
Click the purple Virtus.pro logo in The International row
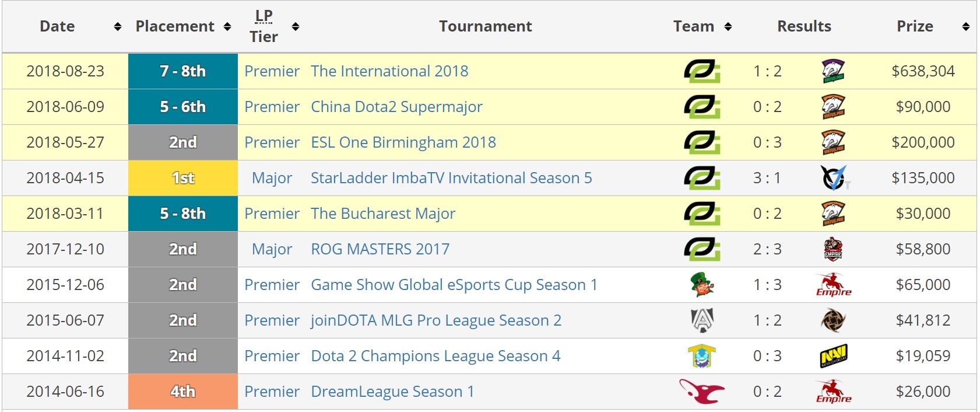[833, 71]
